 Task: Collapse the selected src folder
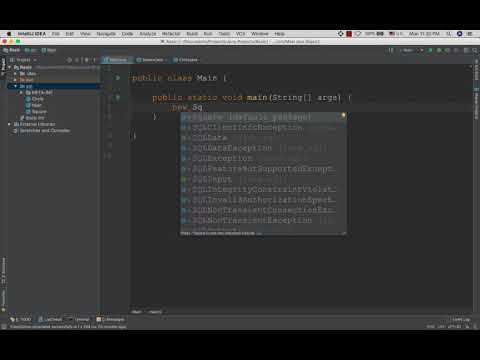pos(15,86)
